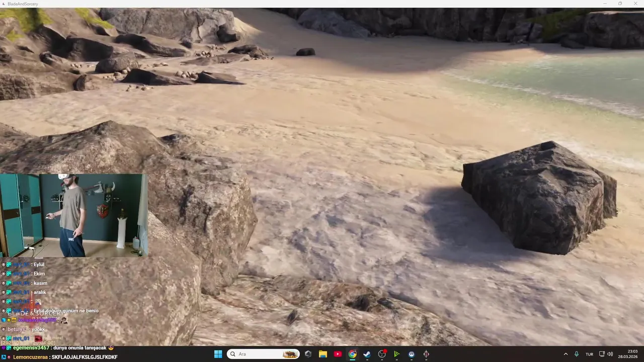
Task: Minimize the BladeAndSorcery window
Action: (605, 4)
